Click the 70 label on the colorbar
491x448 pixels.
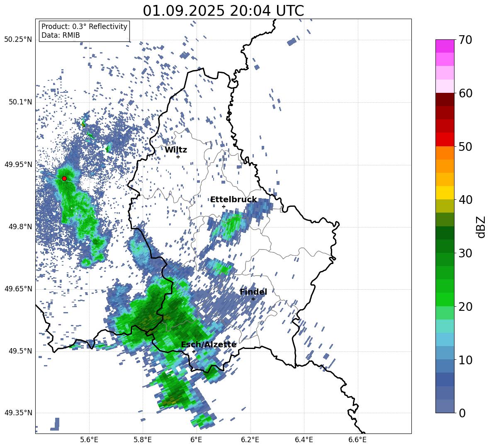pos(465,40)
